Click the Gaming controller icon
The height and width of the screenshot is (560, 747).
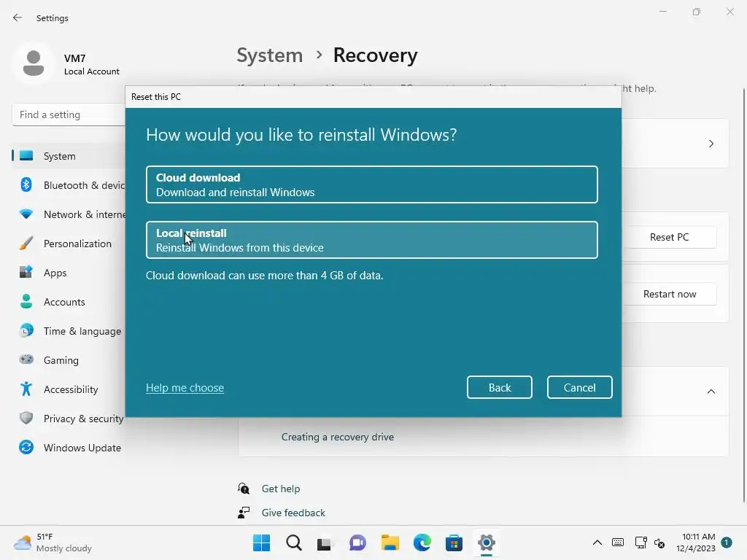coord(26,359)
